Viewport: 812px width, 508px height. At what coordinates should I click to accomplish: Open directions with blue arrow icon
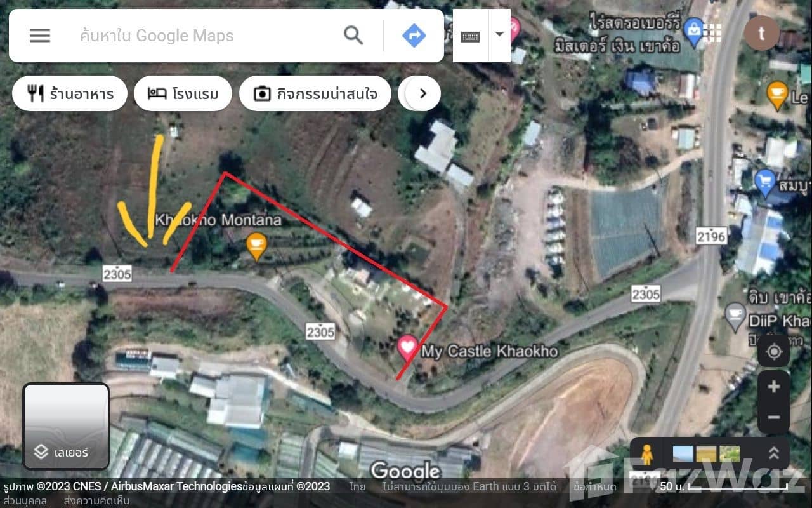point(414,36)
